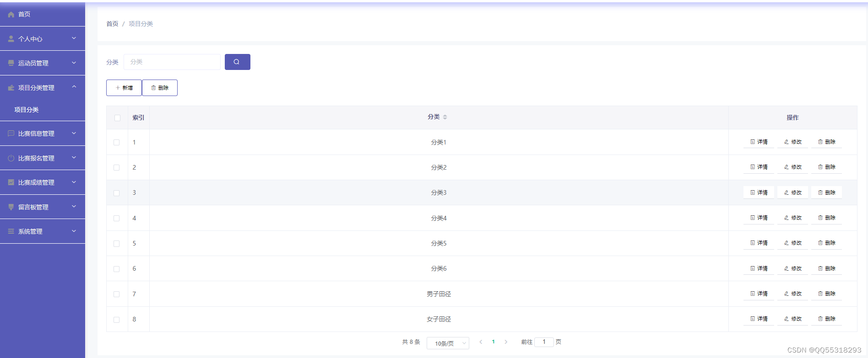This screenshot has height=358, width=868.
Task: Select page number 1 in pagination
Action: coord(494,342)
